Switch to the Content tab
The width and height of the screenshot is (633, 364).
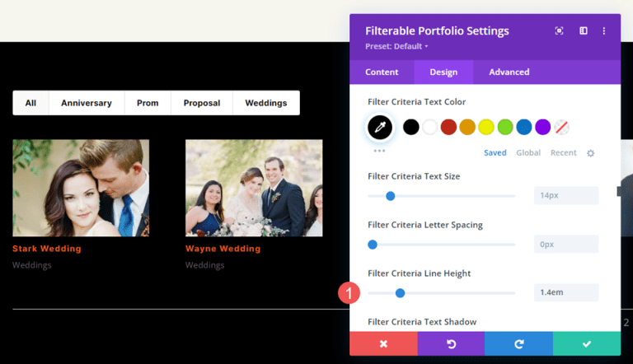[x=382, y=72]
